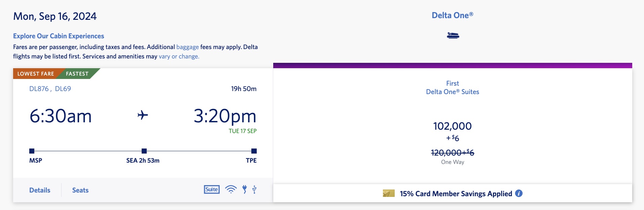This screenshot has height=210, width=644.
Task: Select the Delta One column header
Action: pyautogui.click(x=452, y=15)
